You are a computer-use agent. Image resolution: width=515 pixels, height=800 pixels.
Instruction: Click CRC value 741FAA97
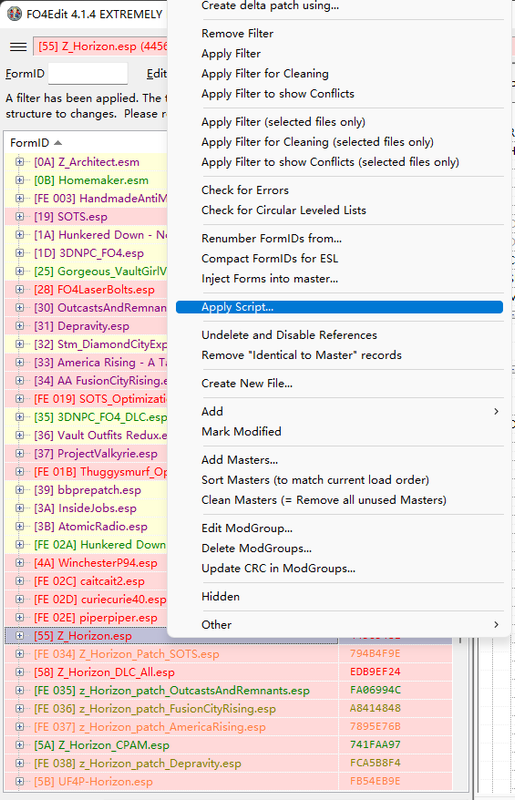click(375, 745)
